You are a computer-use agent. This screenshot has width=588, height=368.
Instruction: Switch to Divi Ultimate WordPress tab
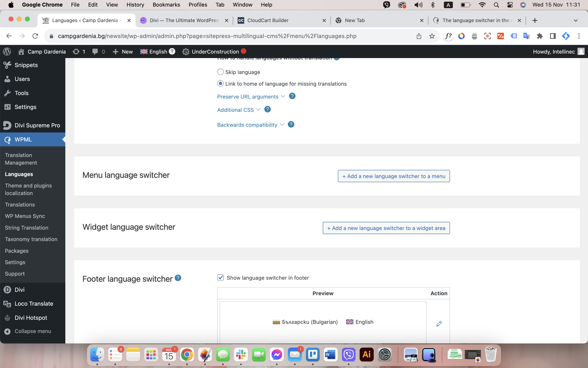[184, 20]
